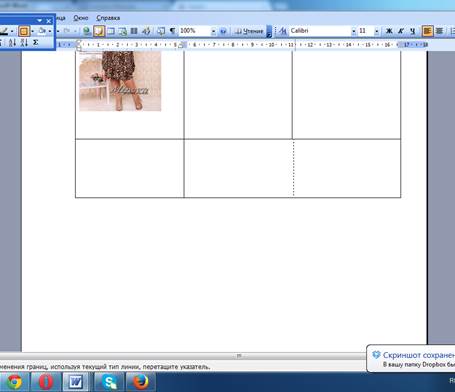Image resolution: width=455 pixels, height=392 pixels.
Task: Open the floating toolbar options arrow
Action: tap(40, 21)
